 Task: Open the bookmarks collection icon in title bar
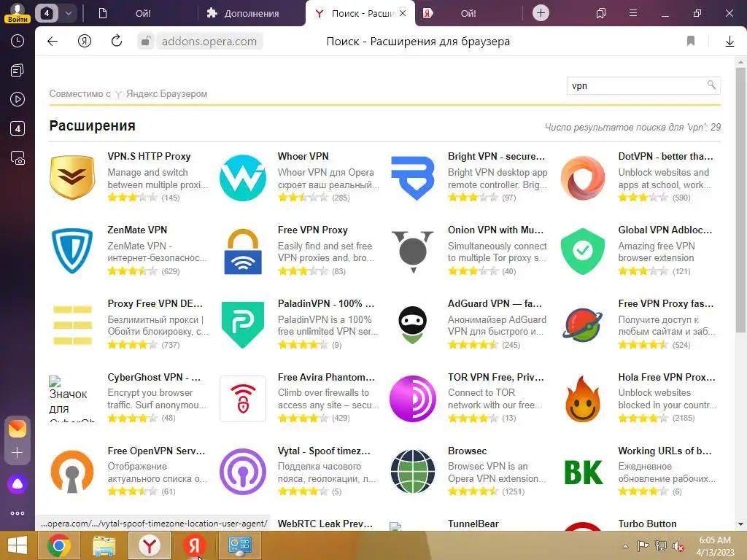pos(601,13)
